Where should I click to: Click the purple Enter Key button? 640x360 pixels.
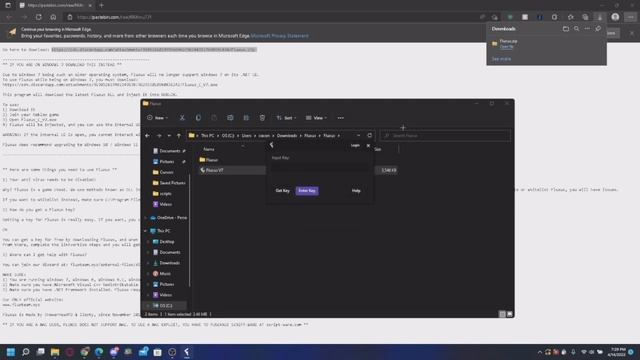tap(307, 191)
